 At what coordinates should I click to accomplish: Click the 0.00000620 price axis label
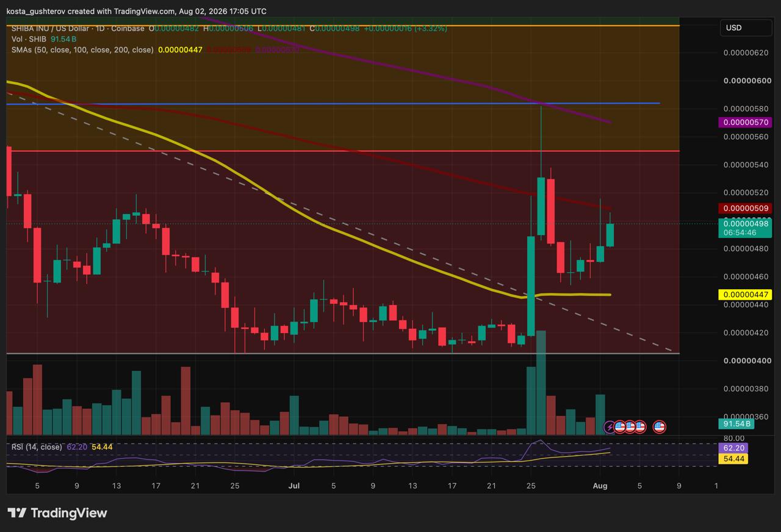tap(746, 52)
